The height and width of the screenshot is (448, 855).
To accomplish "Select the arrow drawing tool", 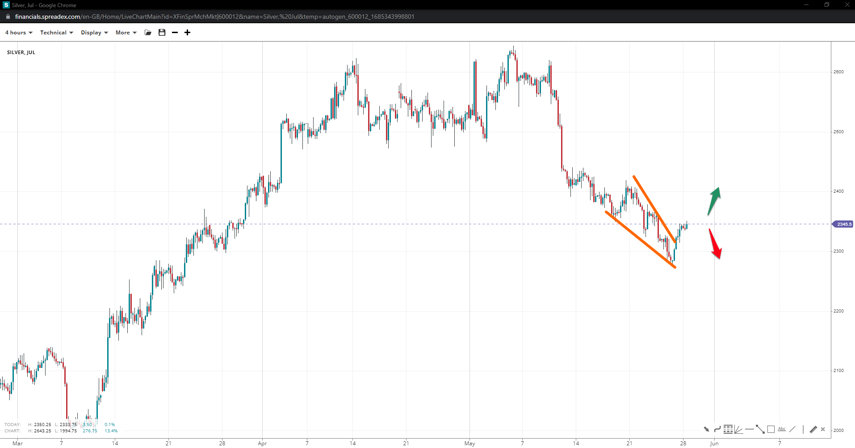I will (x=706, y=429).
